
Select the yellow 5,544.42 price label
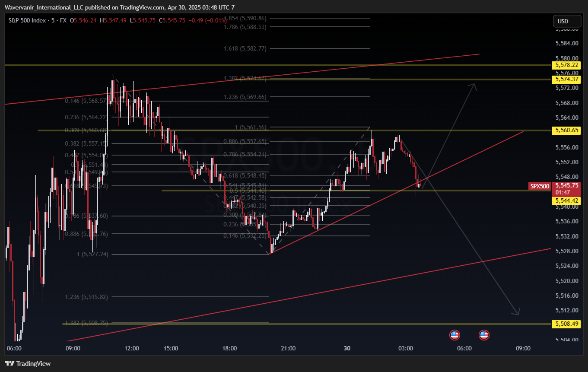[x=566, y=201]
